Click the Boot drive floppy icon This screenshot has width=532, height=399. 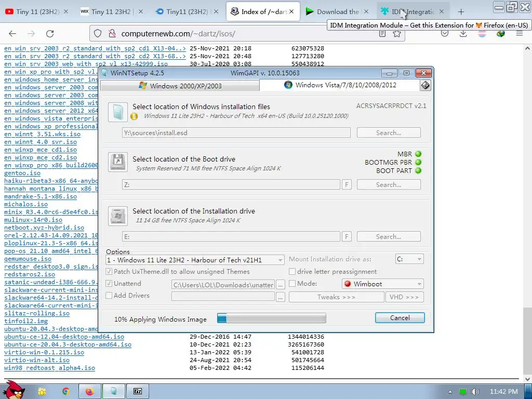(x=118, y=162)
